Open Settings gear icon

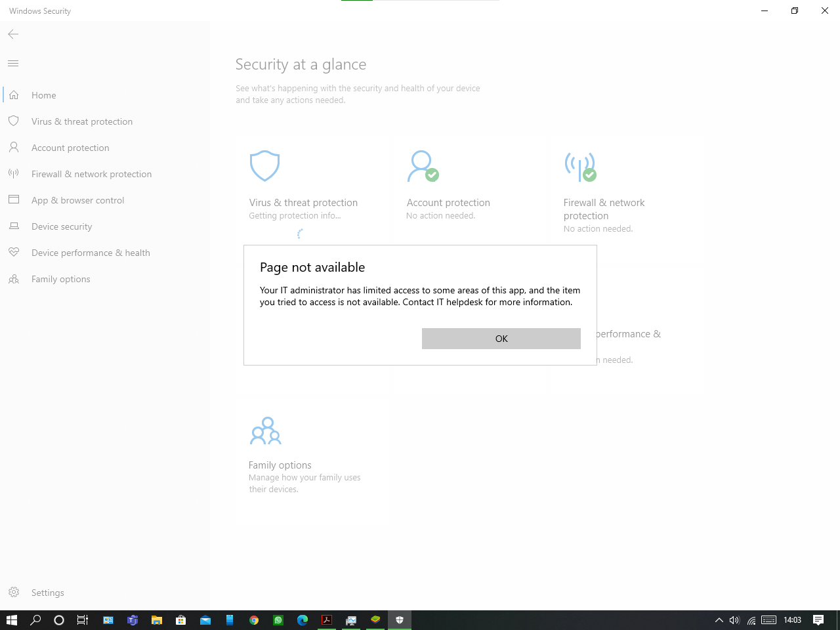pos(14,592)
